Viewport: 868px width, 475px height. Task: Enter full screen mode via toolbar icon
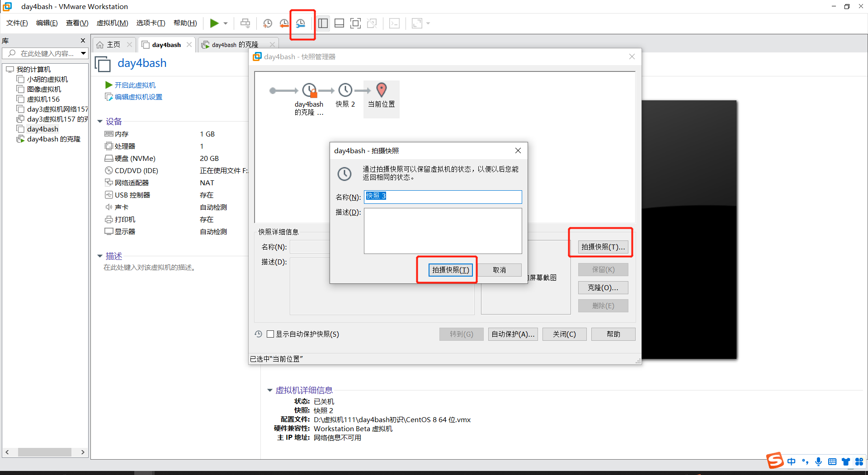click(356, 23)
